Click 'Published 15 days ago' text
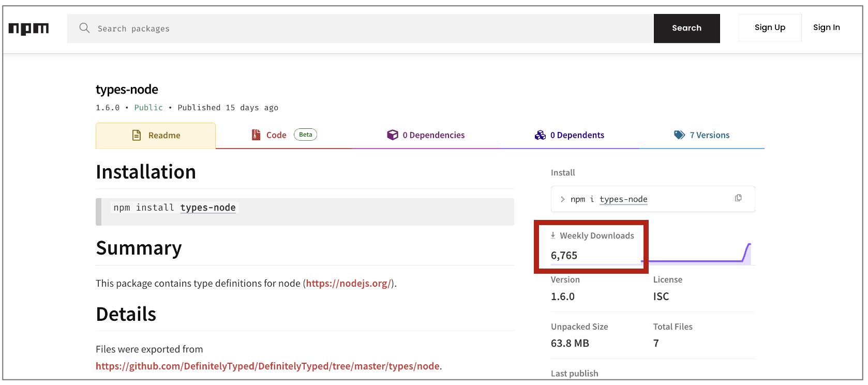 coord(228,108)
